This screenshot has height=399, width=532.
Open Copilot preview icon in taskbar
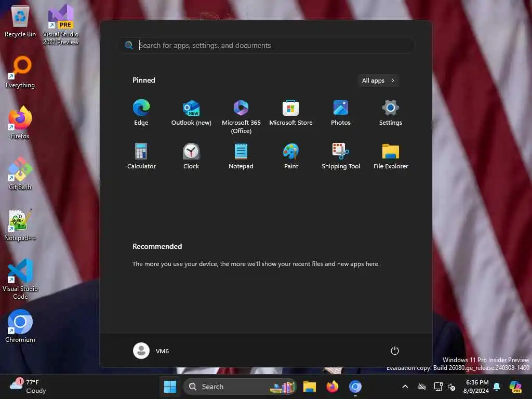point(515,387)
